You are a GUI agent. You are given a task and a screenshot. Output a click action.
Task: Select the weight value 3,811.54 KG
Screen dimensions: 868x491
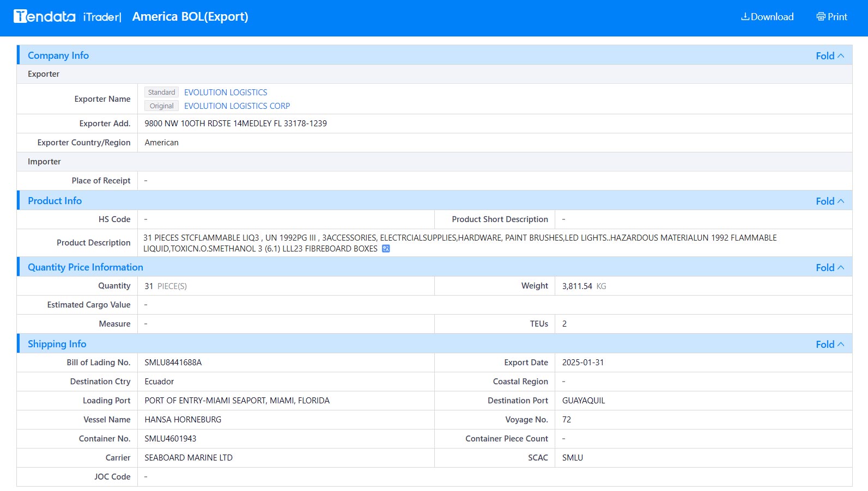584,286
